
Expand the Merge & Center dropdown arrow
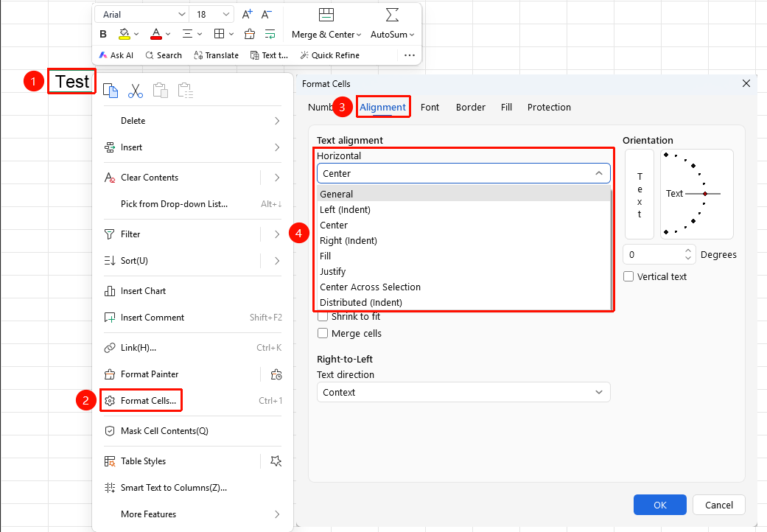pos(359,35)
